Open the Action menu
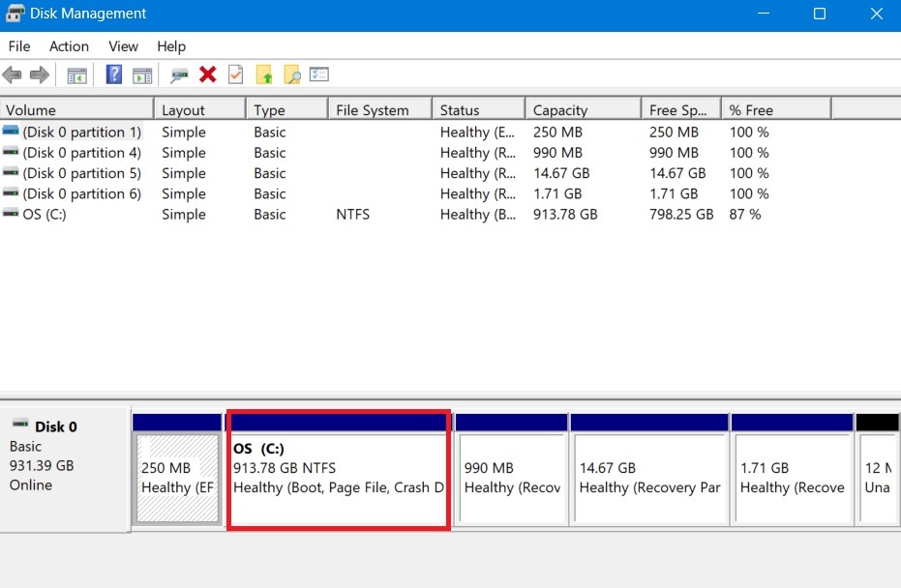Viewport: 901px width, 588px height. coord(69,45)
